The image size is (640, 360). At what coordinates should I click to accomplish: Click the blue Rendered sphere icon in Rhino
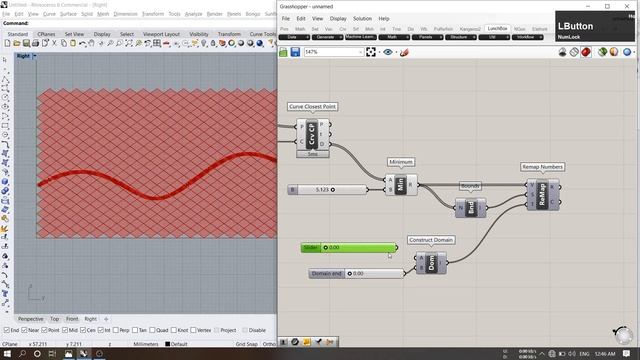click(x=260, y=43)
